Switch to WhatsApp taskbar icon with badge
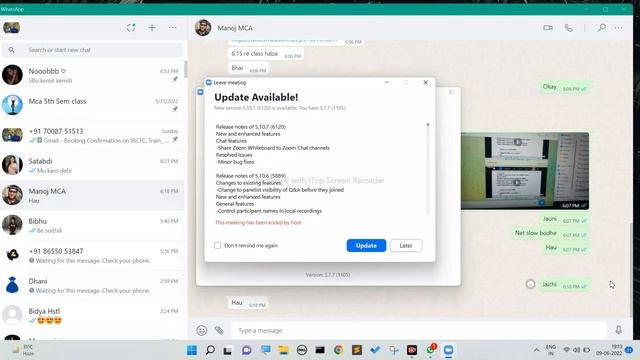 click(x=431, y=350)
